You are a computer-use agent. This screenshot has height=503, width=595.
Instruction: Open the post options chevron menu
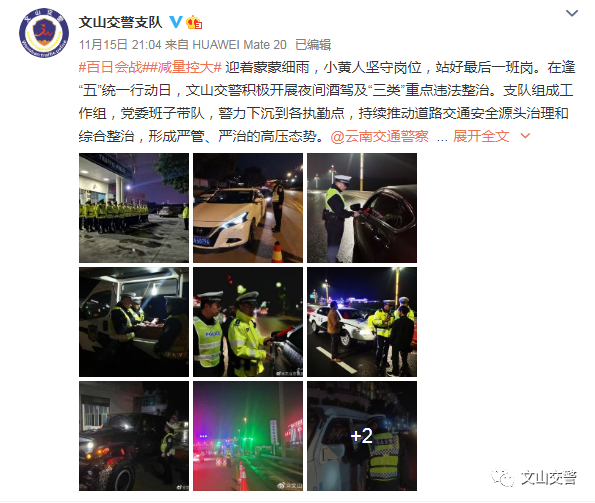pyautogui.click(x=571, y=13)
